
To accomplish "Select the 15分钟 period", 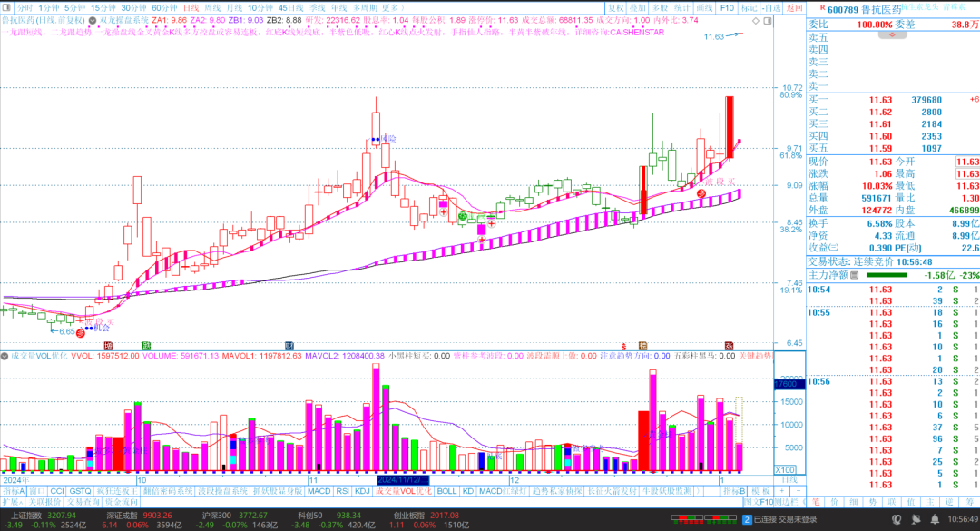I will tap(103, 8).
